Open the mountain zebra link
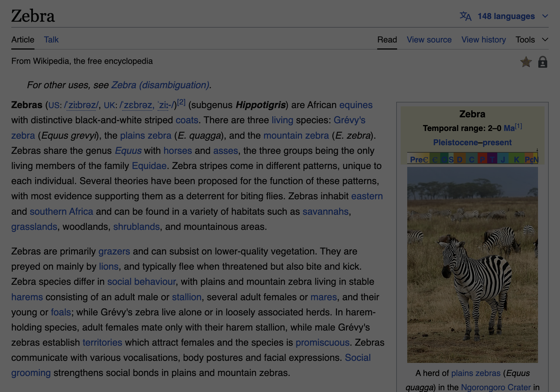 pyautogui.click(x=296, y=135)
